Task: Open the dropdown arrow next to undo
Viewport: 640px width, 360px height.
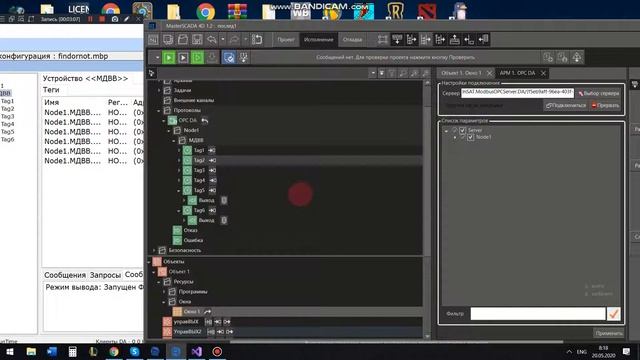Action: 223,40
